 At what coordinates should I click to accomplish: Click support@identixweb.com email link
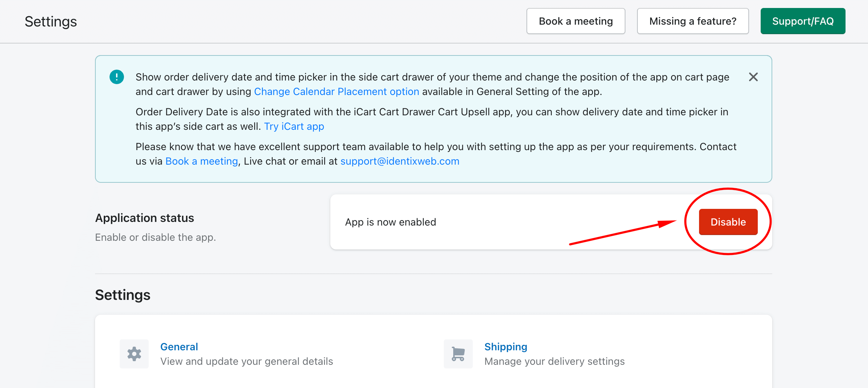(x=400, y=161)
